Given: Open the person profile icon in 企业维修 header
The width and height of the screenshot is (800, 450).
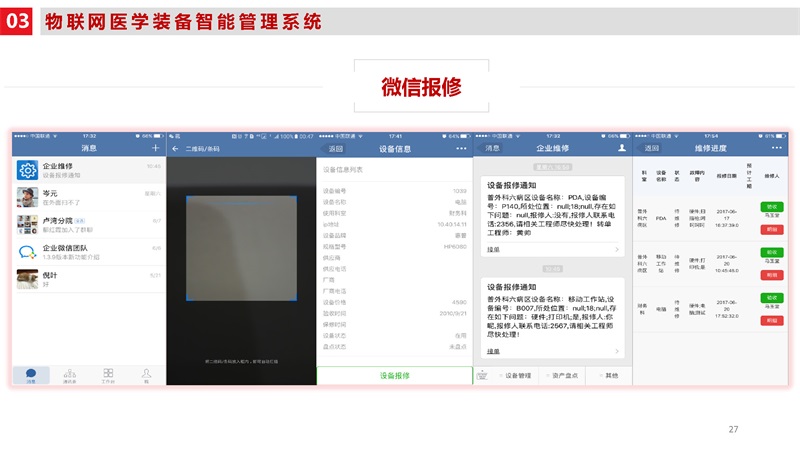Looking at the screenshot, I should [x=622, y=148].
